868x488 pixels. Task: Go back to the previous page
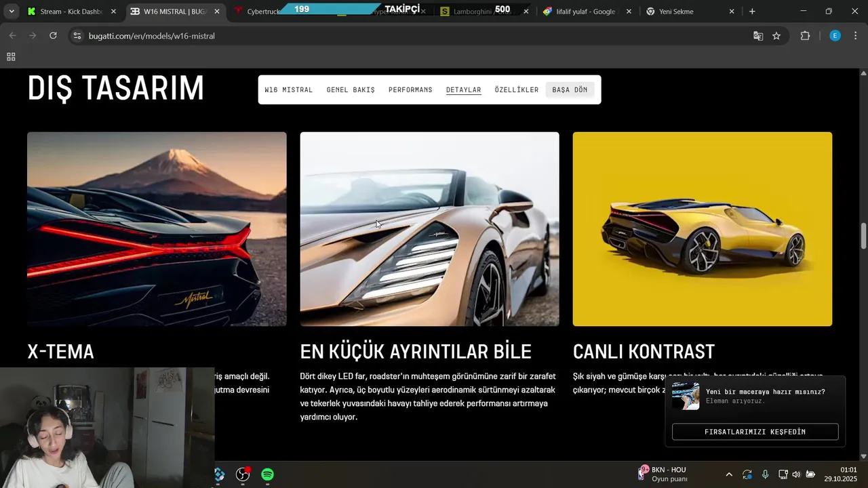(12, 36)
